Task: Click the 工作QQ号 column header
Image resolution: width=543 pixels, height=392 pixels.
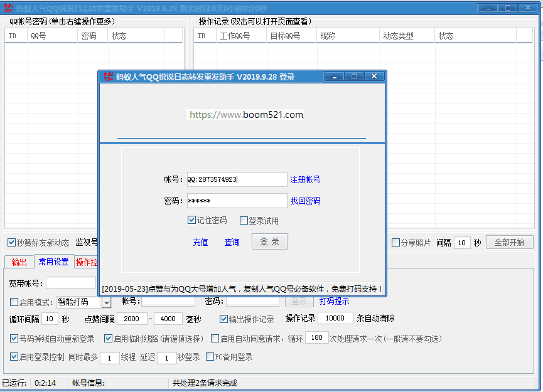Action: click(242, 36)
